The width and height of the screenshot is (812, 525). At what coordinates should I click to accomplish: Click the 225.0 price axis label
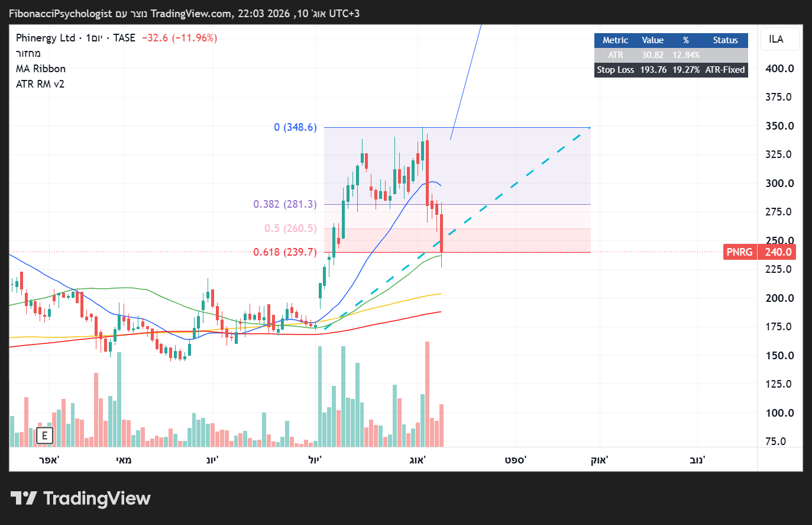point(779,269)
